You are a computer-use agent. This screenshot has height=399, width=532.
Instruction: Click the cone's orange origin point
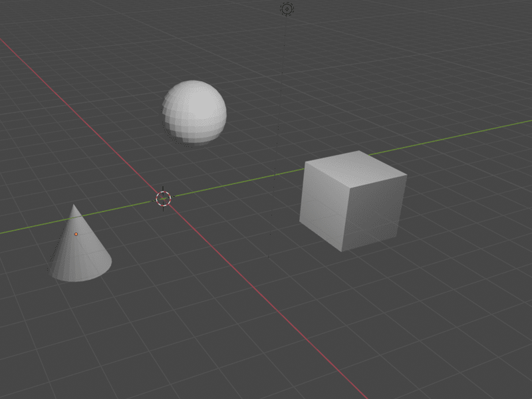click(x=76, y=234)
